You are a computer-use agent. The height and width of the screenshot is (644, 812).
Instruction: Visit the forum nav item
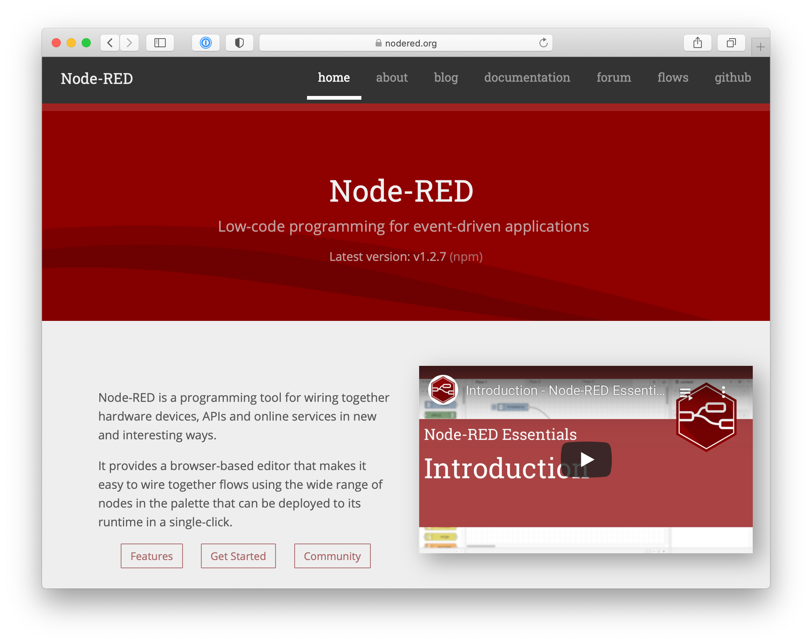point(614,78)
